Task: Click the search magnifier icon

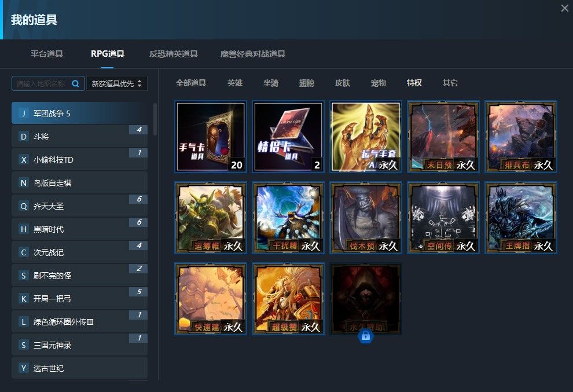Action: [75, 83]
